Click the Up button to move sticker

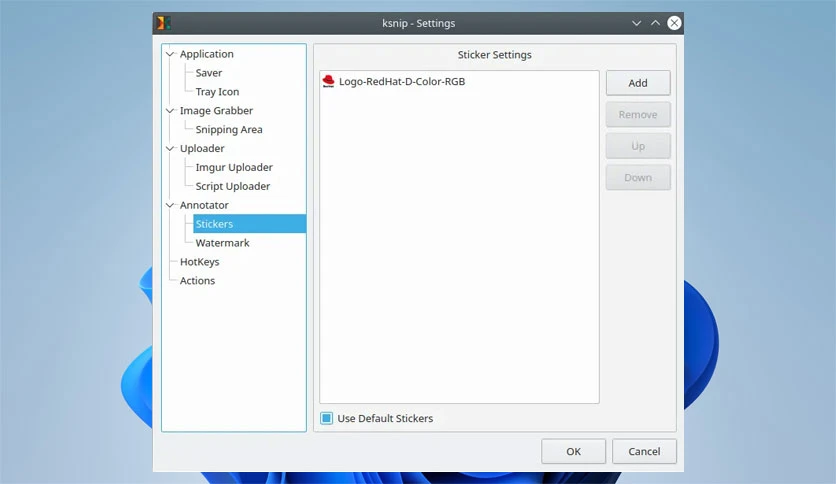[x=638, y=146]
